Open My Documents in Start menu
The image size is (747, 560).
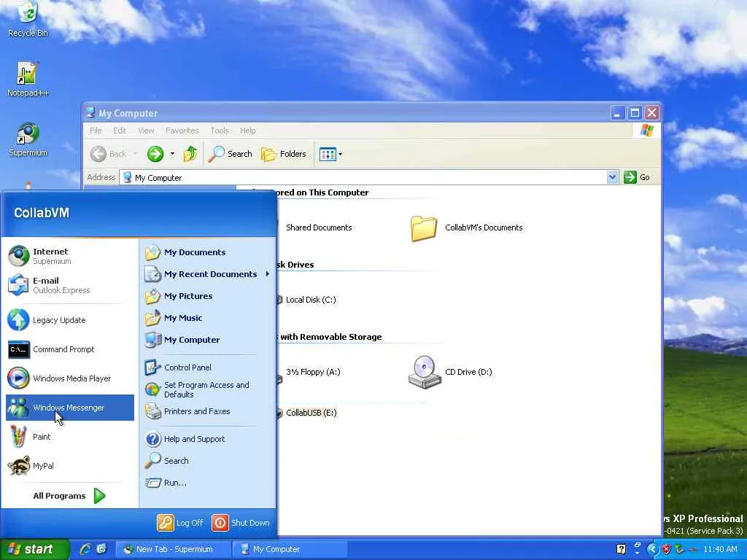(x=207, y=252)
